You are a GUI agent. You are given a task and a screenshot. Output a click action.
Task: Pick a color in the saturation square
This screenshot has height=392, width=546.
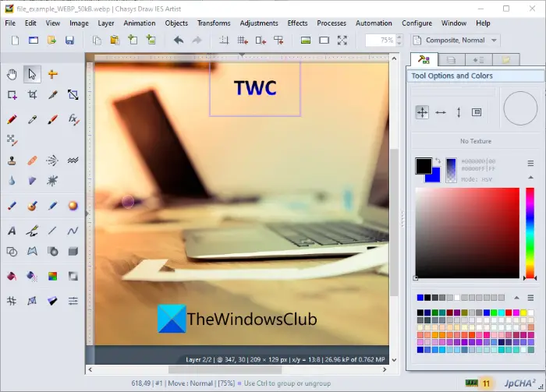[467, 233]
